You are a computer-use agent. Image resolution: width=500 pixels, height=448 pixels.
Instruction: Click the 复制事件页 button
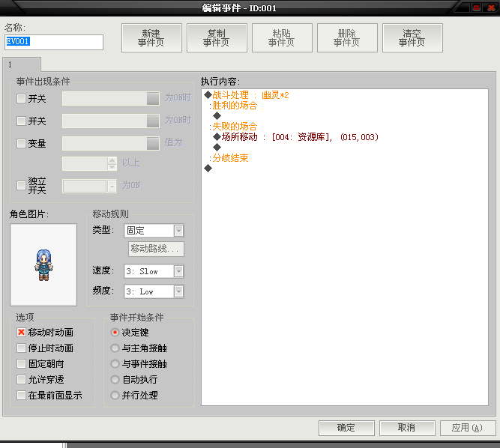(217, 38)
